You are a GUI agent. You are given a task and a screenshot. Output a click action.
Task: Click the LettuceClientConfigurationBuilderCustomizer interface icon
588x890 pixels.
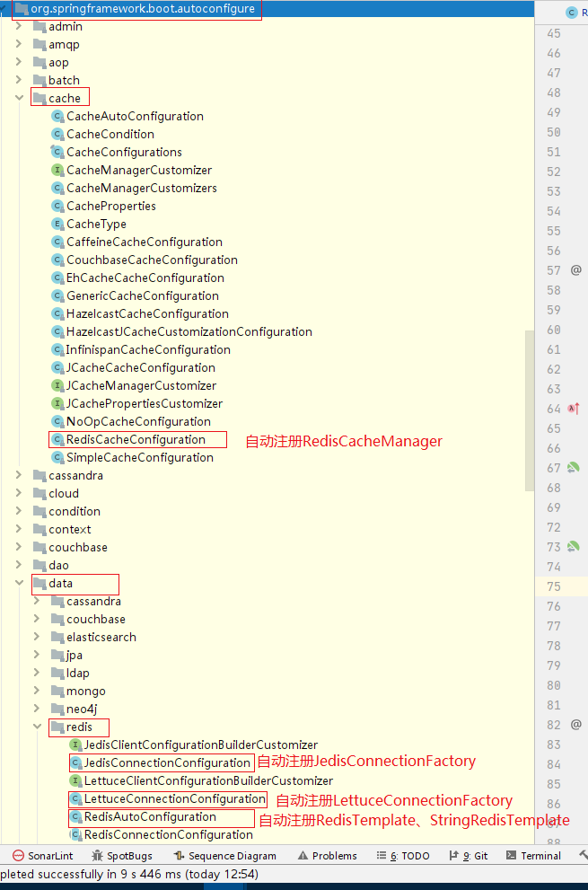75,781
